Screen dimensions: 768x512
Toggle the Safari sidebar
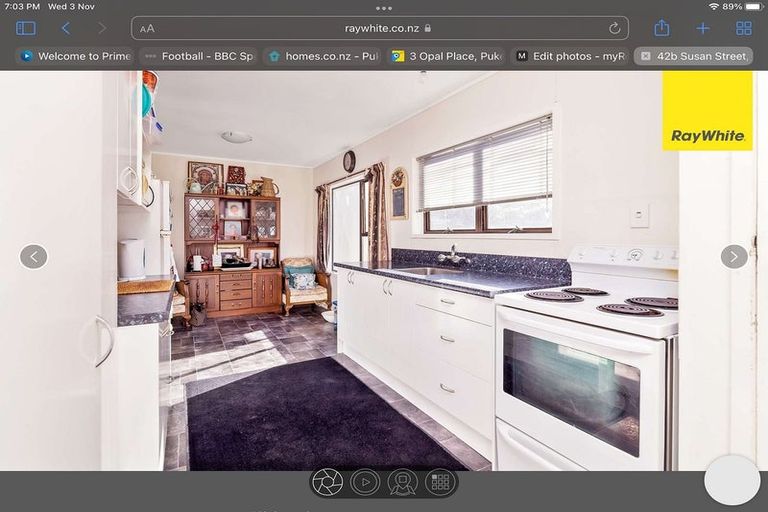pyautogui.click(x=26, y=28)
